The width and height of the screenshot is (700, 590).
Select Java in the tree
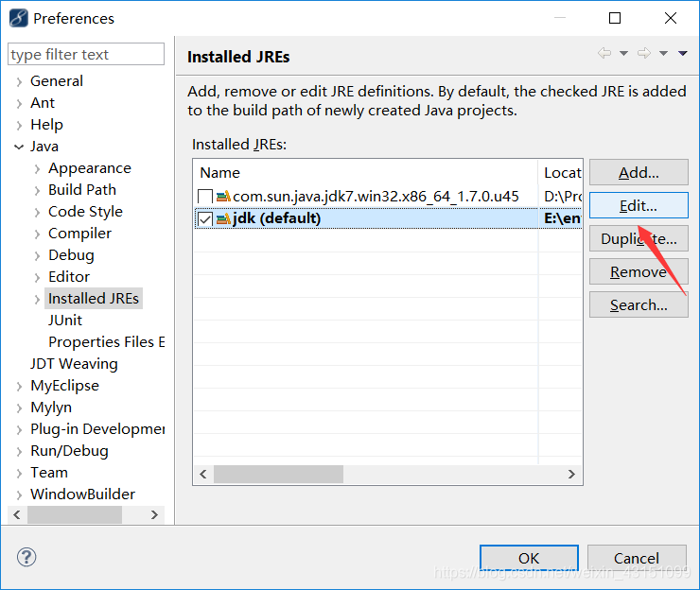click(44, 147)
